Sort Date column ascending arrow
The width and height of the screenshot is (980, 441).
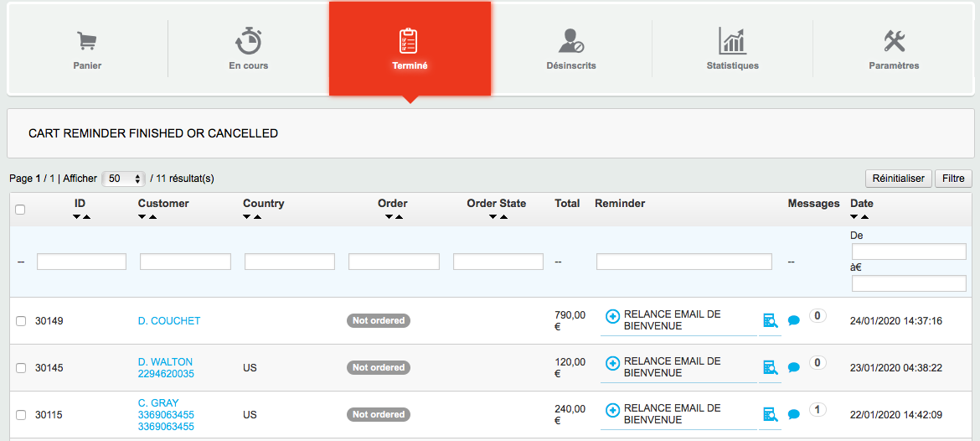tap(864, 217)
